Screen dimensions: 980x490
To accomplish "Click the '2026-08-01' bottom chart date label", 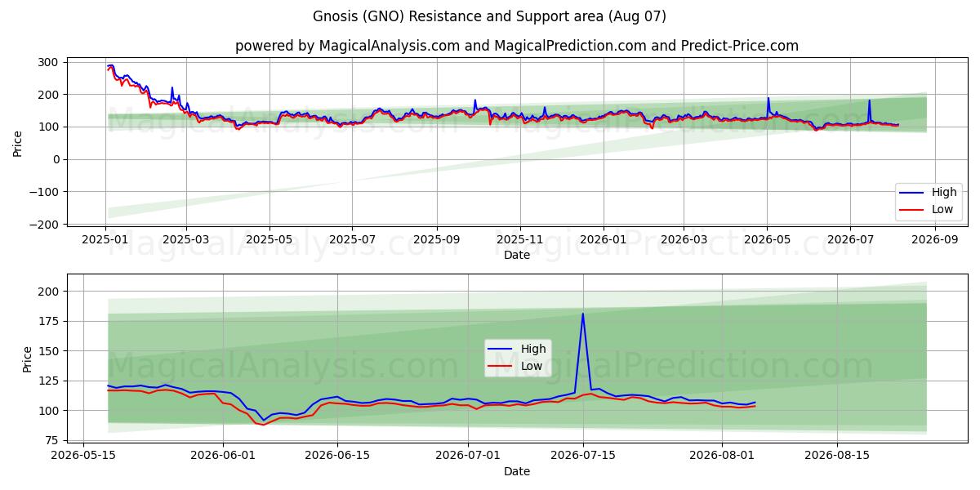I will tap(722, 455).
